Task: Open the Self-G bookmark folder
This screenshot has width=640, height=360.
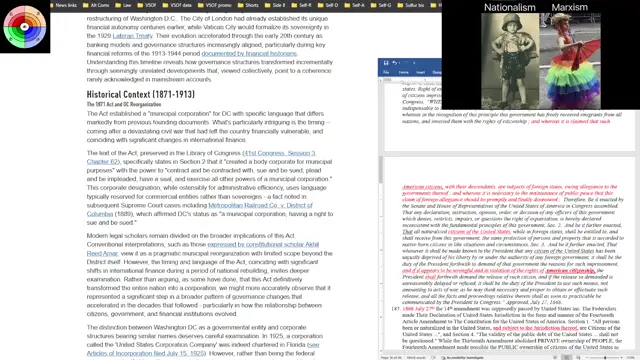Action: [381, 5]
